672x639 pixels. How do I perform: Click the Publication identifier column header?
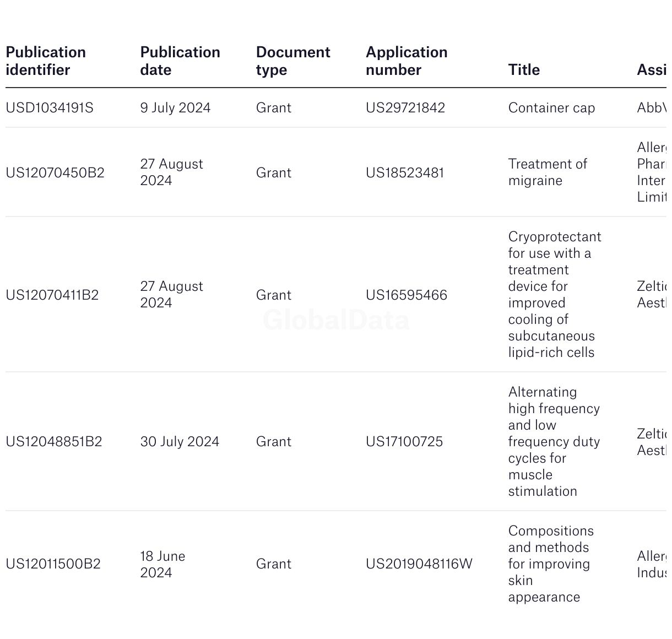tap(46, 61)
